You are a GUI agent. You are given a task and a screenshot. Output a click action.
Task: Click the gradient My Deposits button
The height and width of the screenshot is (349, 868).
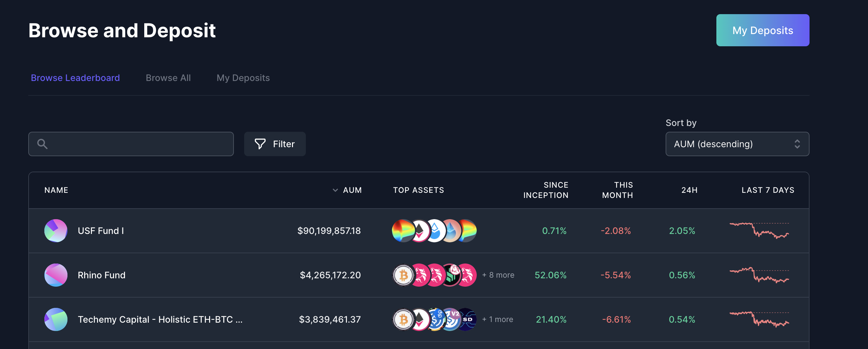[762, 30]
